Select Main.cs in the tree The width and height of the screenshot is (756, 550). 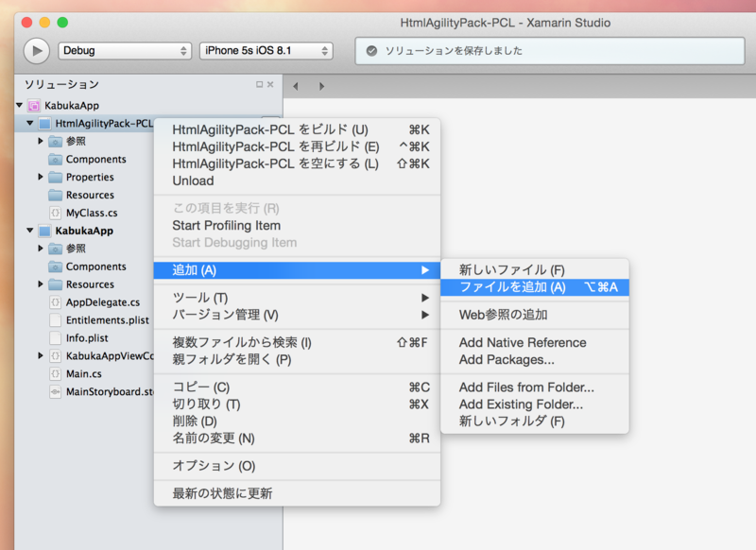click(84, 373)
